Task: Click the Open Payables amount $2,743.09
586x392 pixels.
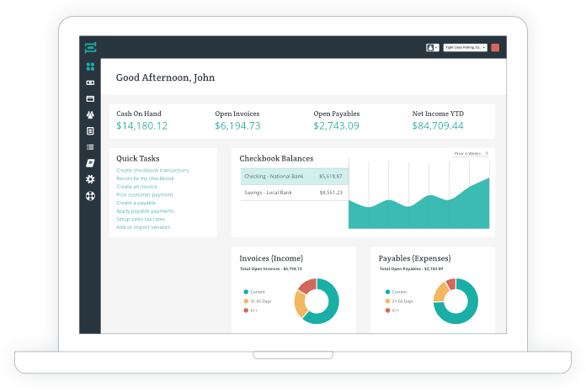Action: coord(336,126)
